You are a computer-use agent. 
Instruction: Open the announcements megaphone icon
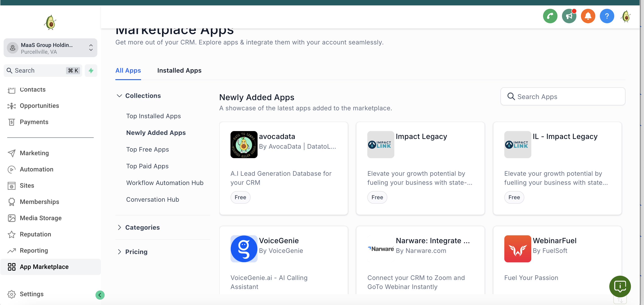pos(569,16)
